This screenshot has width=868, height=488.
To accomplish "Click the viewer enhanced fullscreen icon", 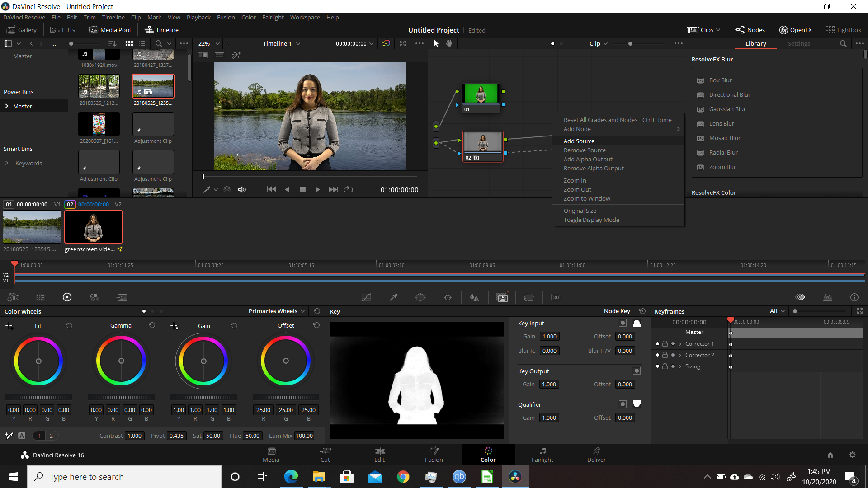I will click(403, 43).
